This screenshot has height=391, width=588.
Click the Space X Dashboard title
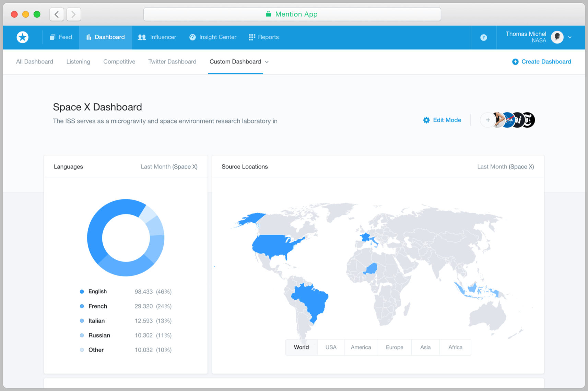click(97, 107)
